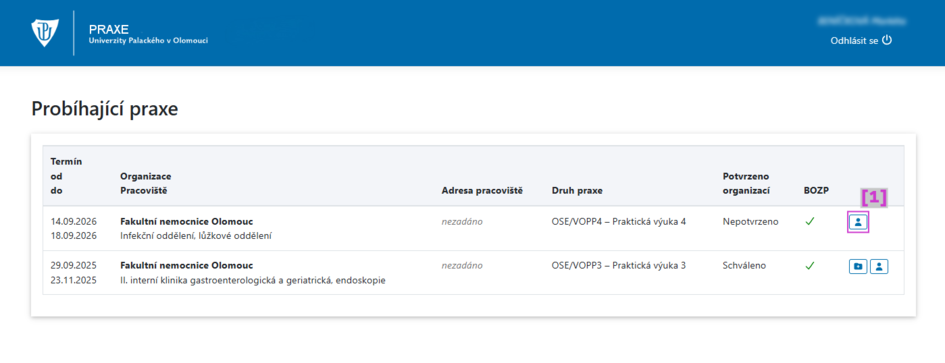Image resolution: width=945 pixels, height=363 pixels.
Task: Click the Nepotvrzeno status
Action: coord(750,221)
